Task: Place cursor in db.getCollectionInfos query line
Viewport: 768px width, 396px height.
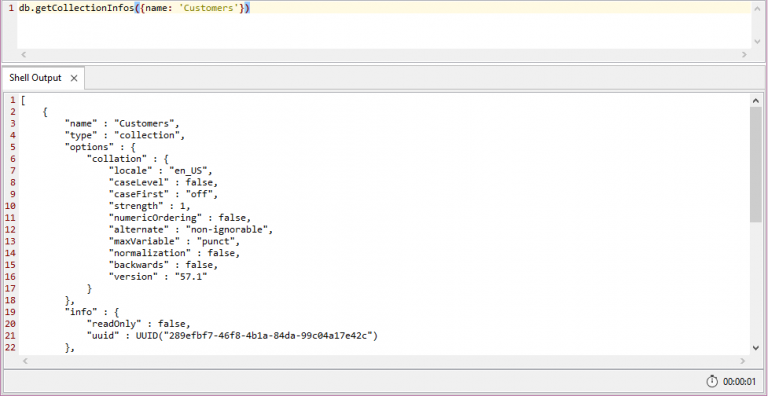Action: coord(135,8)
